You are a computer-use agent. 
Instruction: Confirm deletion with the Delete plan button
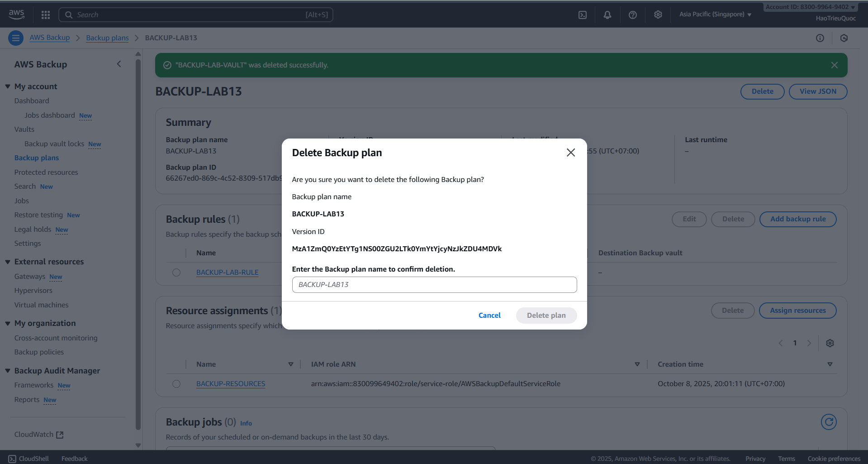pyautogui.click(x=546, y=315)
